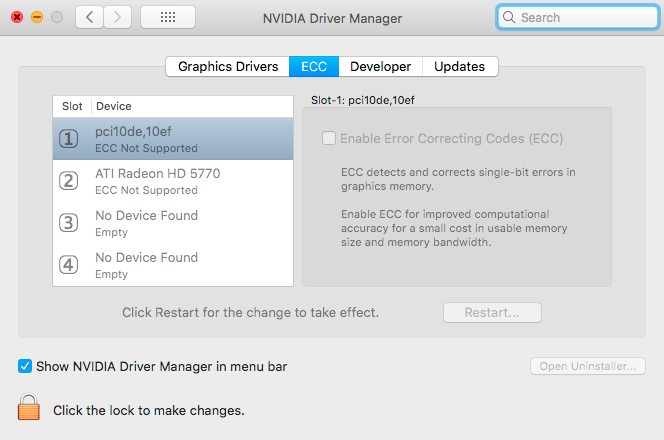Click the Open Uninstaller... button
The width and height of the screenshot is (664, 440).
click(x=588, y=366)
